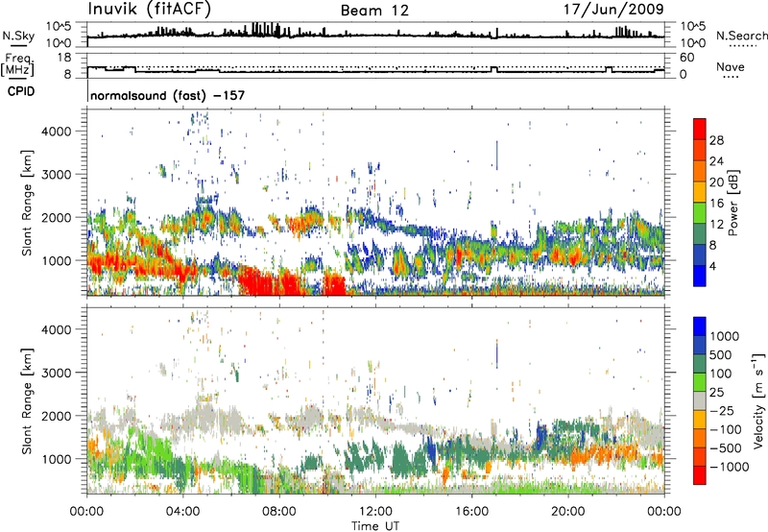768x532 pixels.
Task: Select the "28" power colorbar label
Action: [x=716, y=140]
